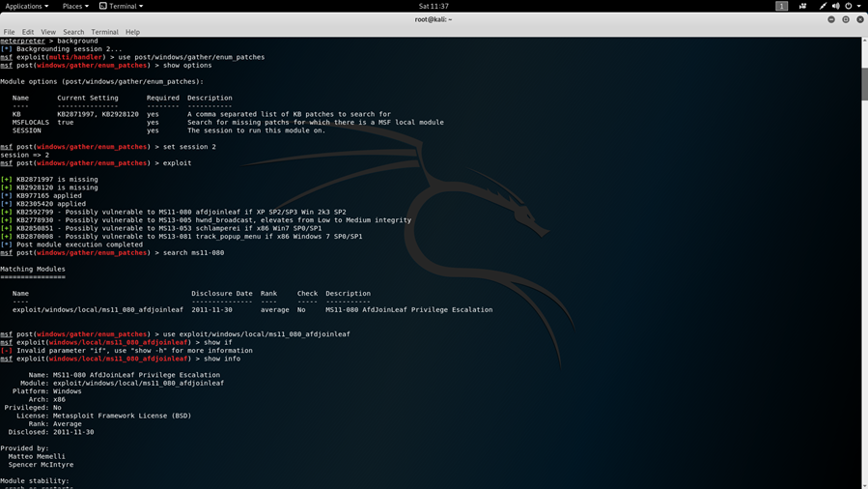Click 'License: Metasploit Framework License (BSD)' line
The image size is (868, 489).
[x=103, y=416]
